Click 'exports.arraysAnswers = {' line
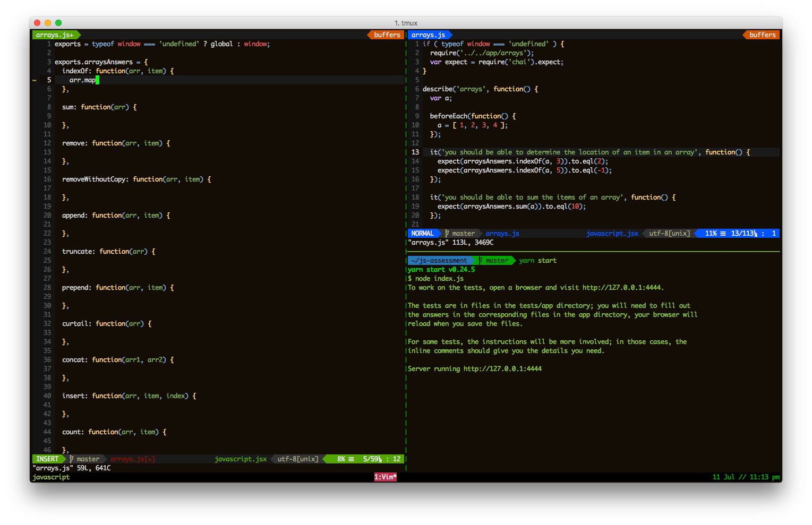The image size is (812, 525). pyautogui.click(x=101, y=62)
